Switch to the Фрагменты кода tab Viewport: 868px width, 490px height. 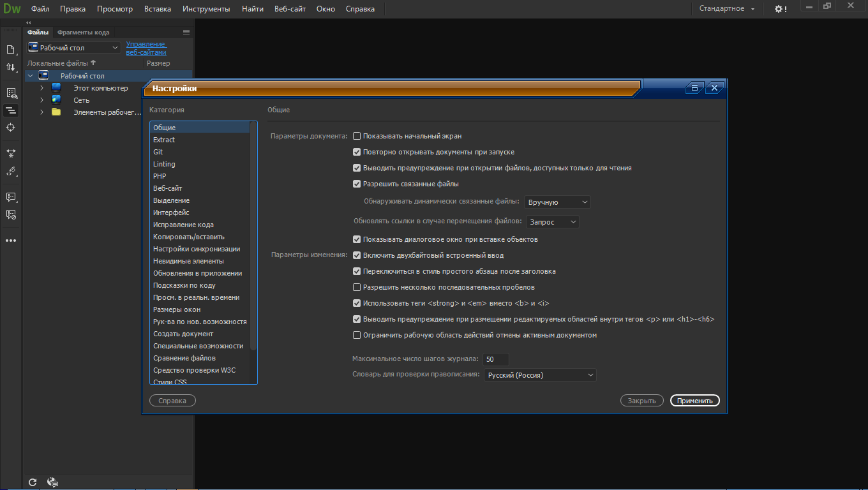pos(83,33)
